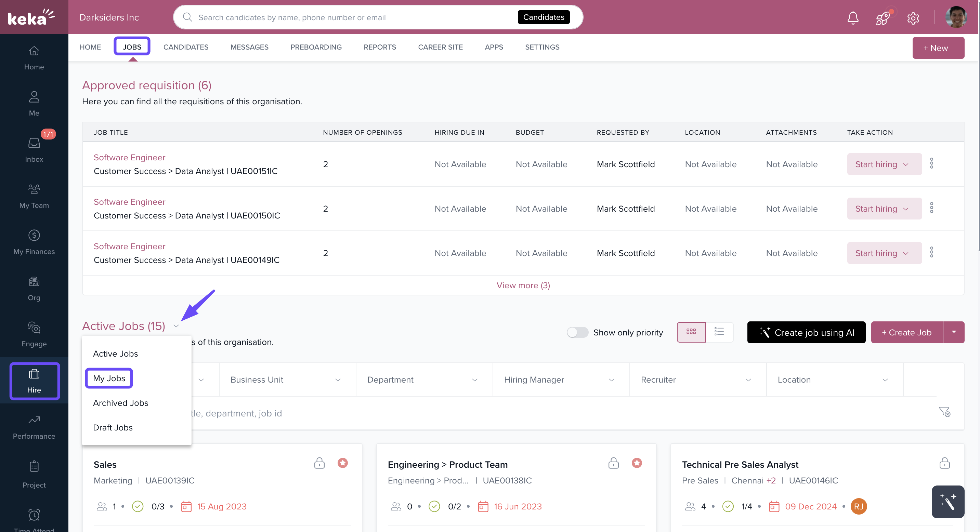Click Create job using AI button
The image size is (980, 532).
pyautogui.click(x=806, y=332)
